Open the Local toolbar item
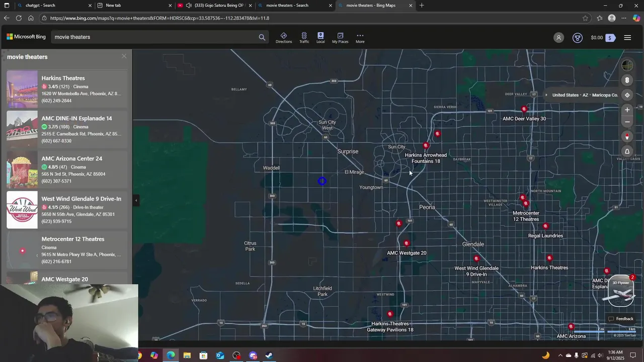Screen dimensions: 644x362 pos(320,38)
